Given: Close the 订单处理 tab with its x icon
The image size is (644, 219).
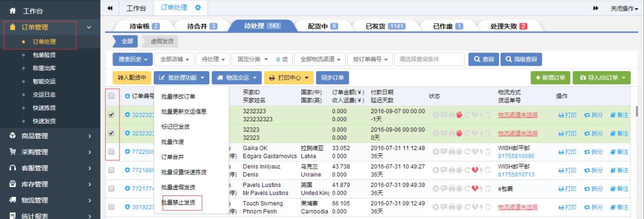Looking at the screenshot, I should point(198,8).
